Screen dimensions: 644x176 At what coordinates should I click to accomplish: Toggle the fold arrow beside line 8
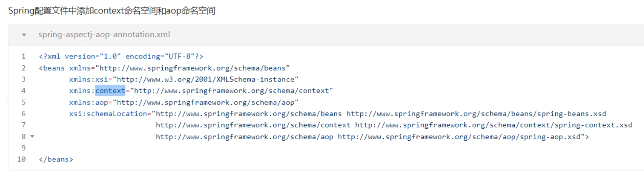(x=32, y=136)
